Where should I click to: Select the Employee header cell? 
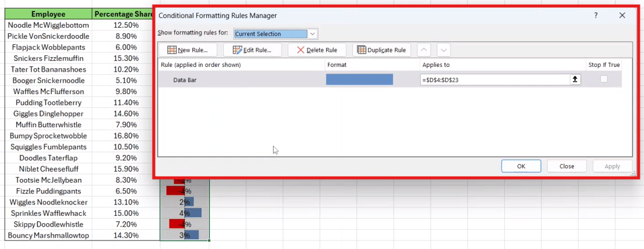click(48, 14)
